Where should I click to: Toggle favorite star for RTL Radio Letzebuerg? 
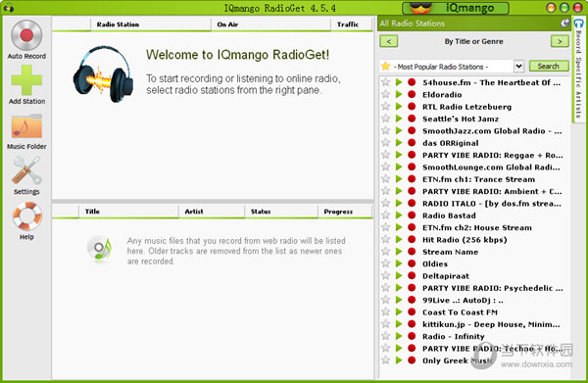click(385, 107)
